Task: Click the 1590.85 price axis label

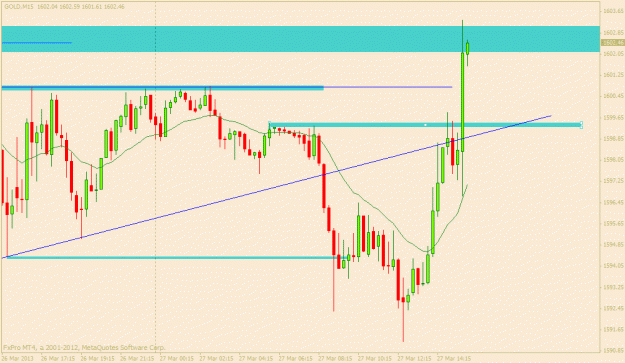Action: 613,351
